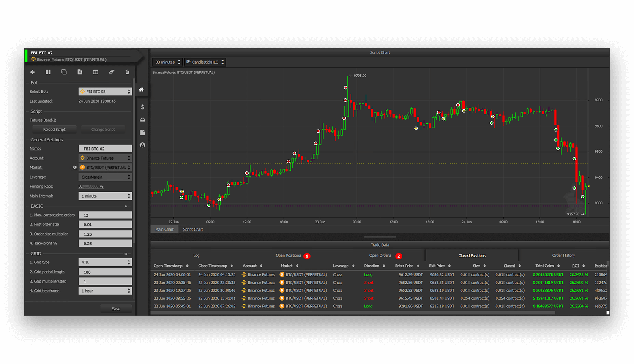The width and height of the screenshot is (634, 364).
Task: Open the inbox tray sidebar icon
Action: 142,120
